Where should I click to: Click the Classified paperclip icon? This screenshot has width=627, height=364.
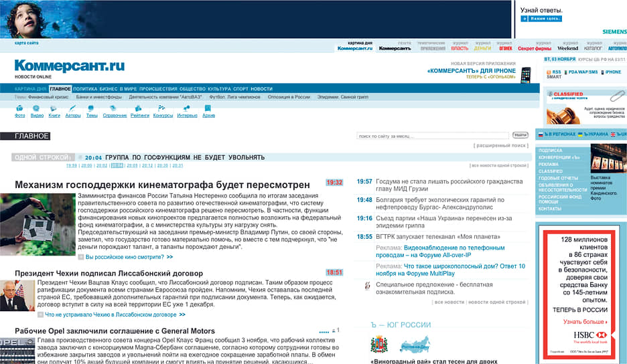coord(617,96)
